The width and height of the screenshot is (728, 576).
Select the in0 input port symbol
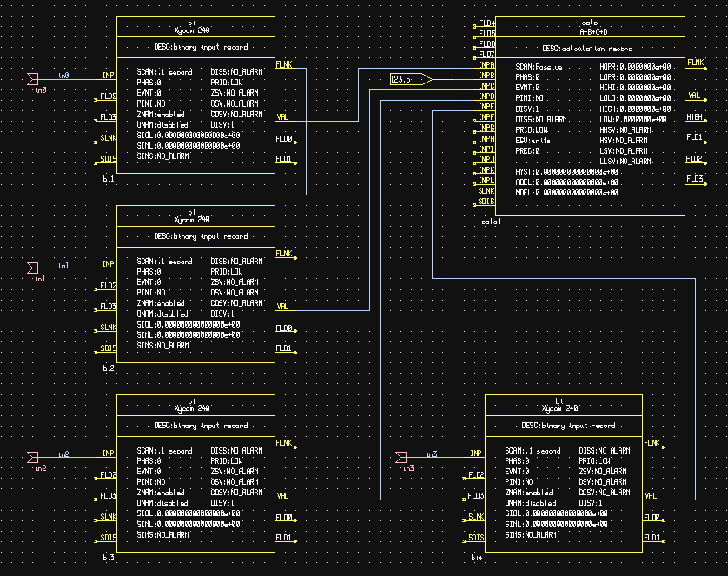tap(32, 79)
